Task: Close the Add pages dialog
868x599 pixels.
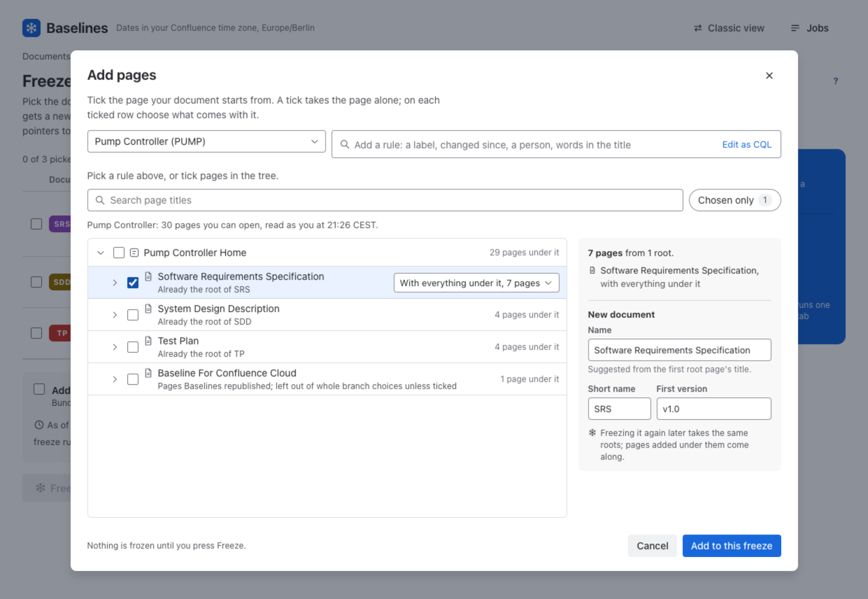Action: tap(769, 76)
